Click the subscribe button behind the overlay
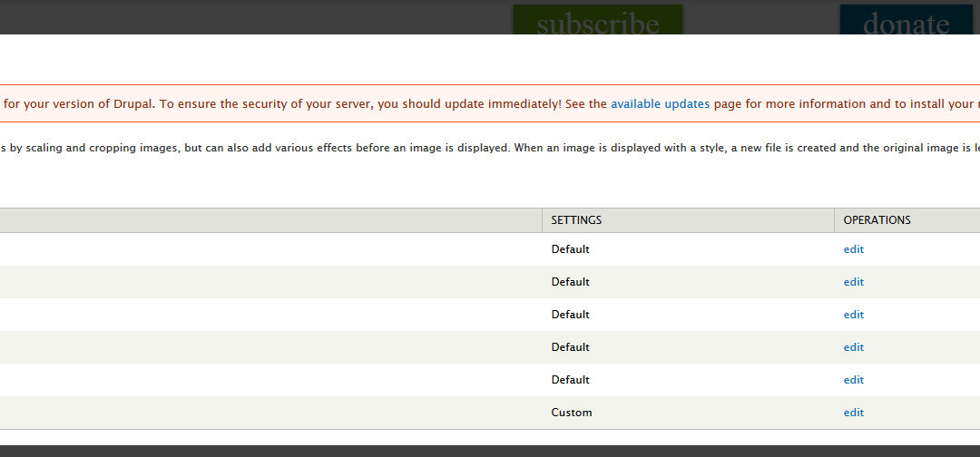Image resolution: width=980 pixels, height=457 pixels. click(x=597, y=19)
